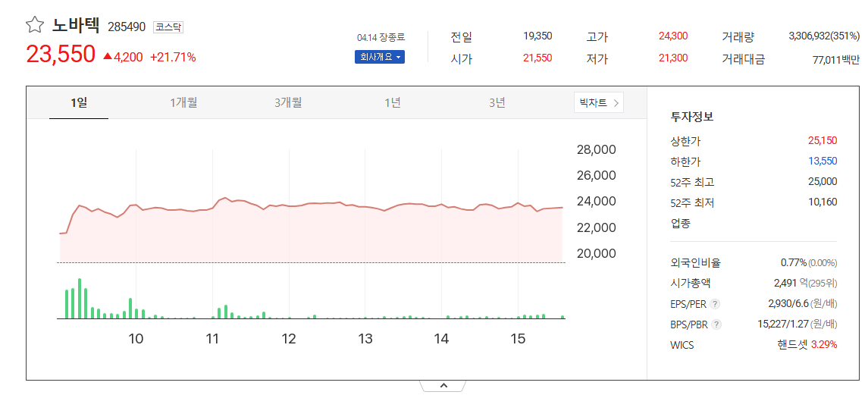Viewport: 868px width, 395px height.
Task: Click the current price 23,550
Action: click(x=61, y=55)
